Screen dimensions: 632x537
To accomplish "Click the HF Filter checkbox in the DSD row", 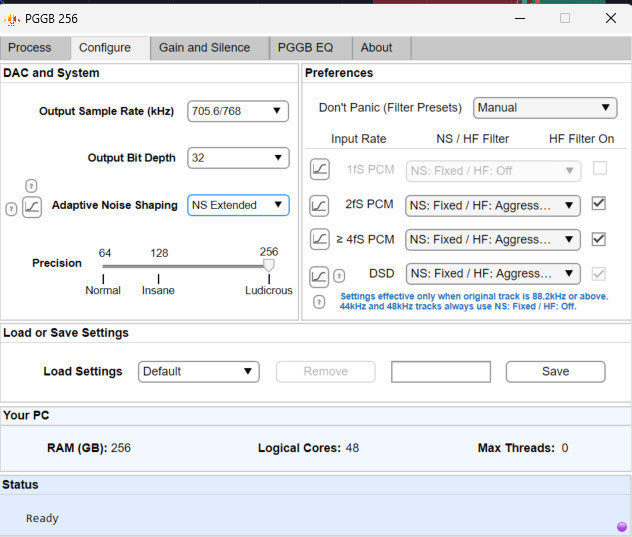I will pyautogui.click(x=599, y=273).
